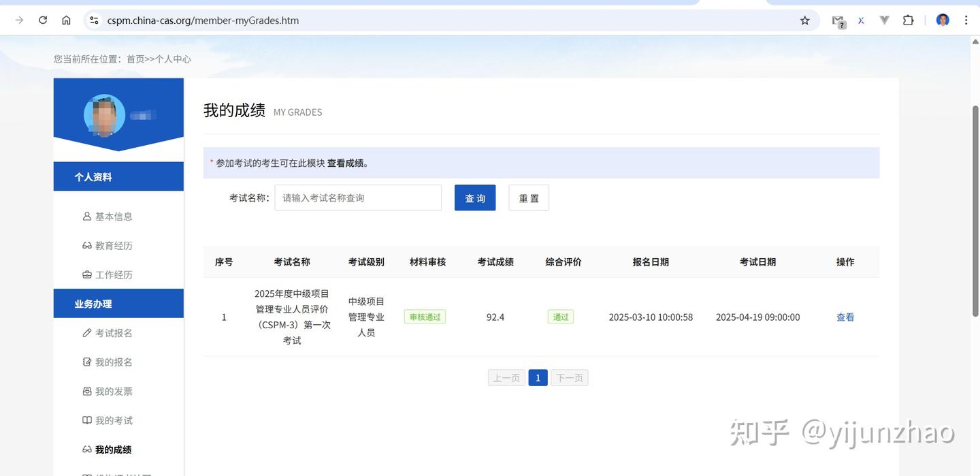This screenshot has width=980, height=476.
Task: Click the browser home icon
Action: (66, 20)
